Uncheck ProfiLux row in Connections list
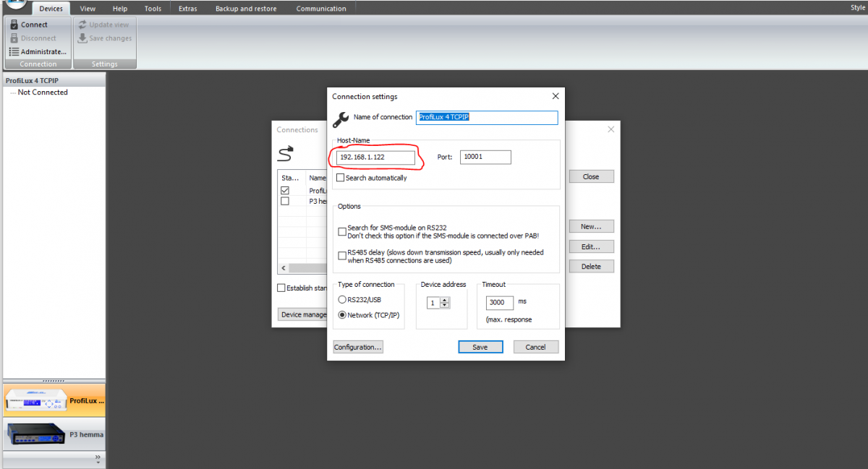 285,191
